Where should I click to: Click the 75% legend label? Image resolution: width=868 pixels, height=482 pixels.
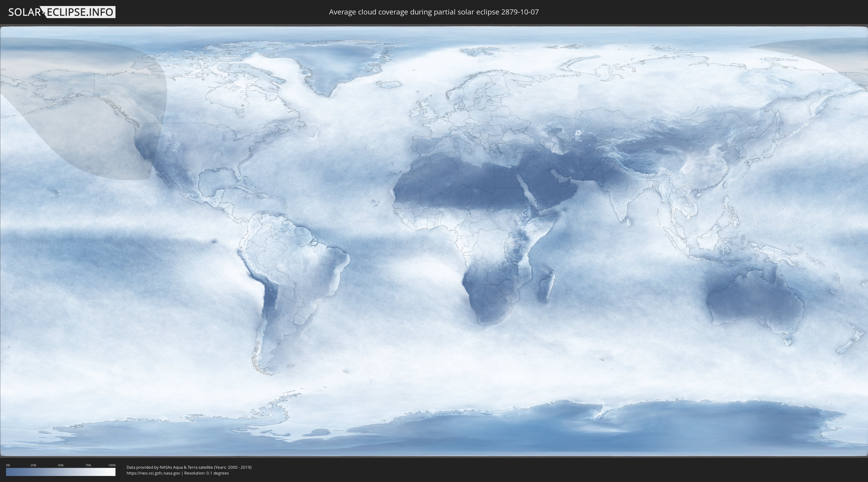(x=88, y=465)
